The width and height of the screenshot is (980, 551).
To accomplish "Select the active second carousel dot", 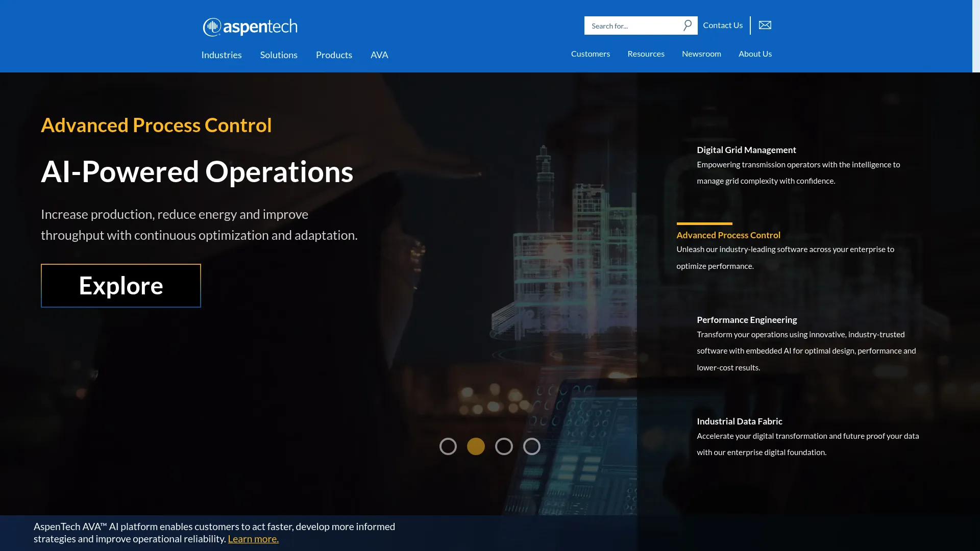I will pyautogui.click(x=476, y=446).
